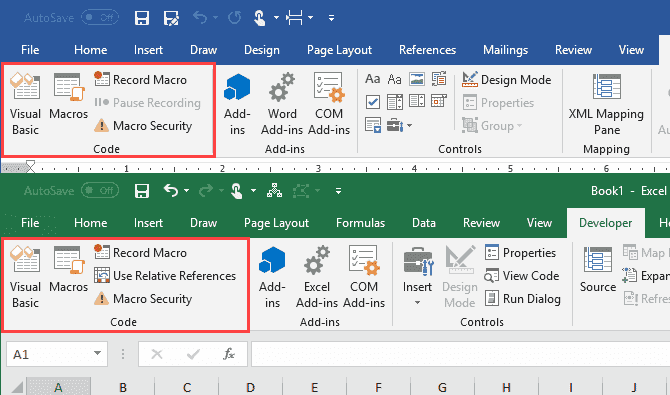Open Word Add-ins
The height and width of the screenshot is (395, 670).
(x=282, y=104)
